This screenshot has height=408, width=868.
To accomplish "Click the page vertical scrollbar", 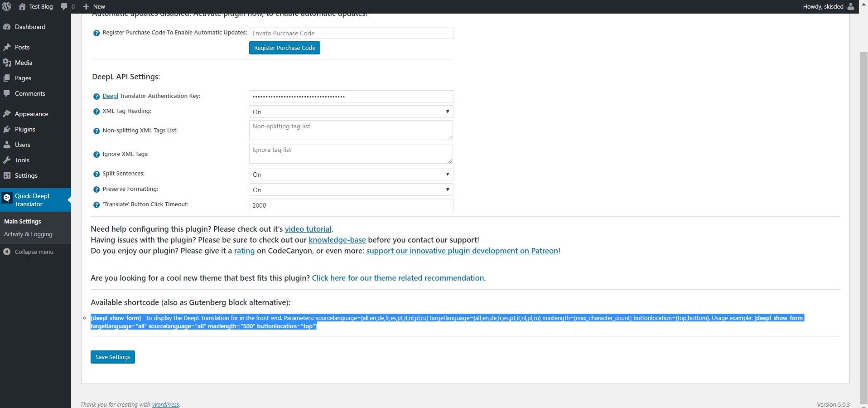I will click(863, 227).
